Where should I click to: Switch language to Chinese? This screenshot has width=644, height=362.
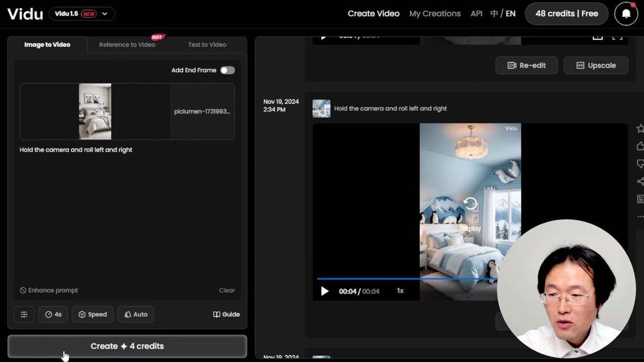[494, 13]
